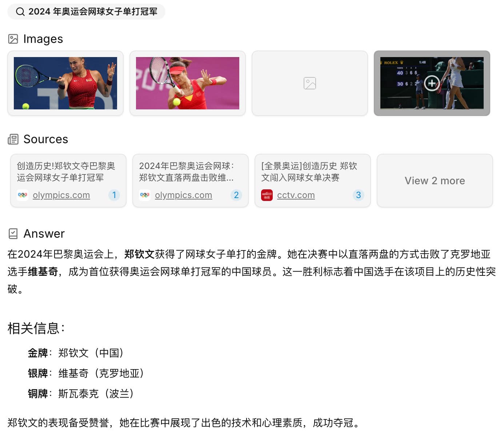Expand sources with View 2 more

pyautogui.click(x=435, y=181)
